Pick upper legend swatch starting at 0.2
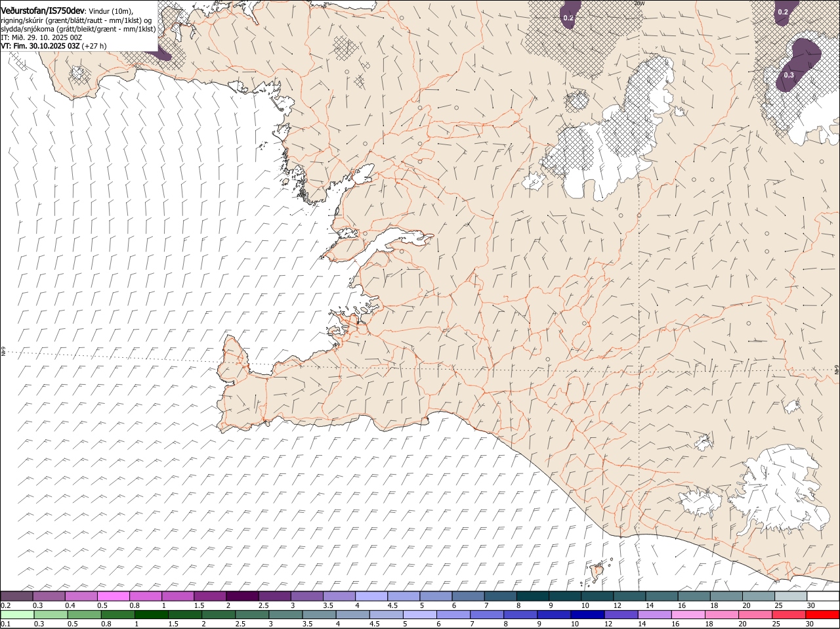840x629 pixels. [x=16, y=596]
